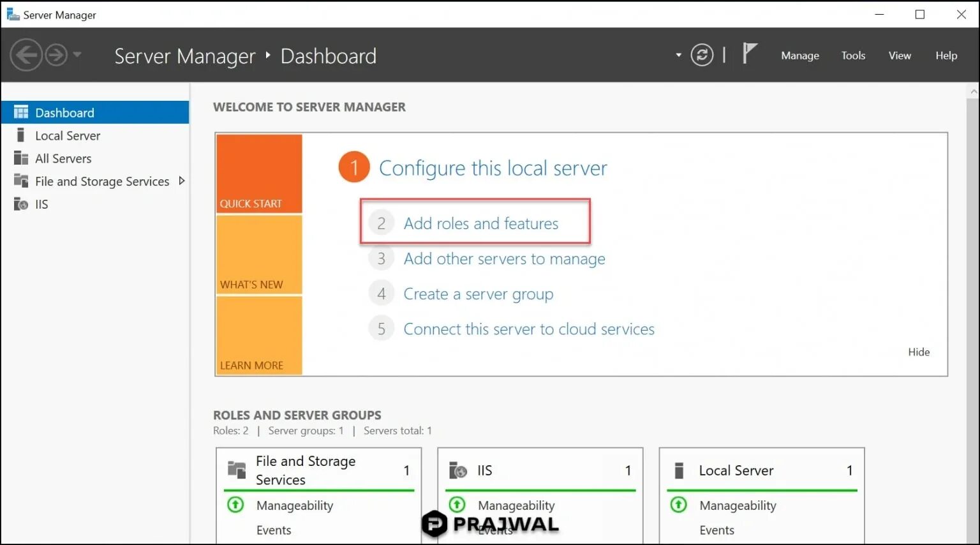Image resolution: width=980 pixels, height=545 pixels.
Task: Click Configure this local server link
Action: coord(493,168)
